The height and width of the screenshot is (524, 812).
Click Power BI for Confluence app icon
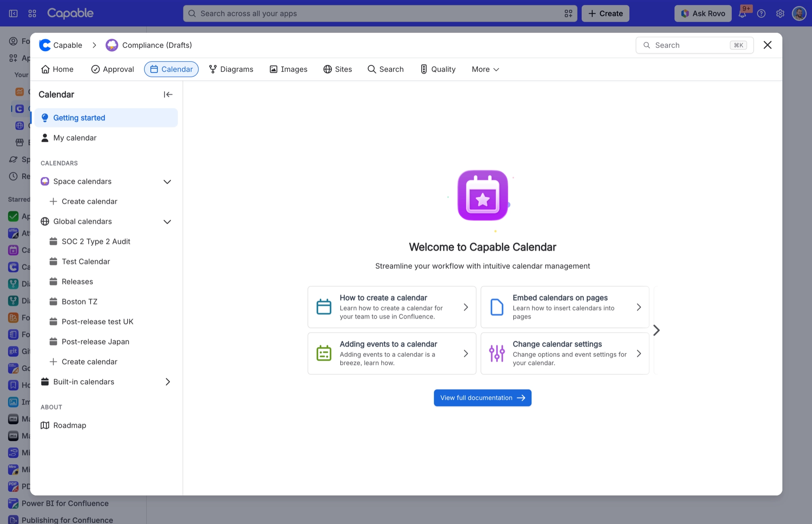click(x=13, y=503)
